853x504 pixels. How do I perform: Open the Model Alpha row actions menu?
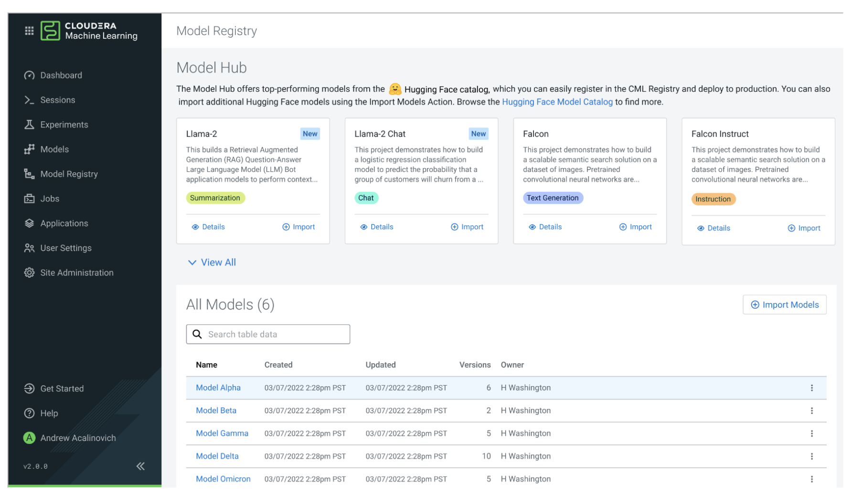coord(812,388)
